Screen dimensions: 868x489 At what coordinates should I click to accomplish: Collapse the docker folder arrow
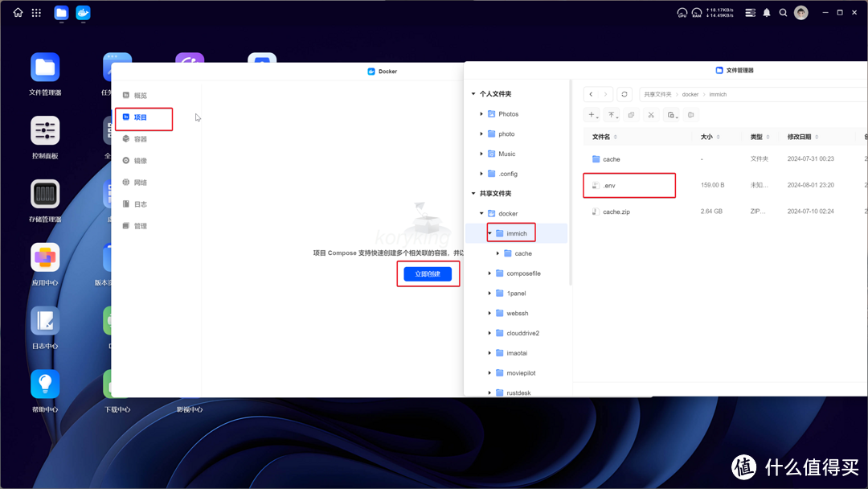point(481,214)
